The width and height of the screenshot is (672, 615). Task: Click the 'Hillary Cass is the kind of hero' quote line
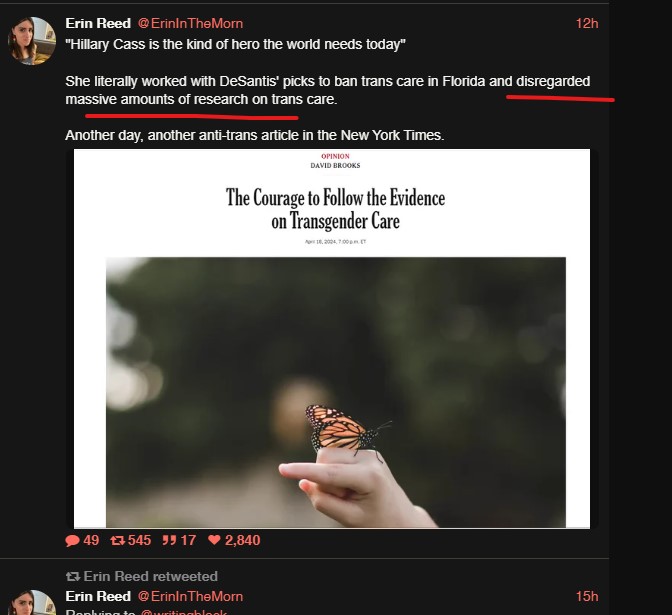(x=235, y=45)
